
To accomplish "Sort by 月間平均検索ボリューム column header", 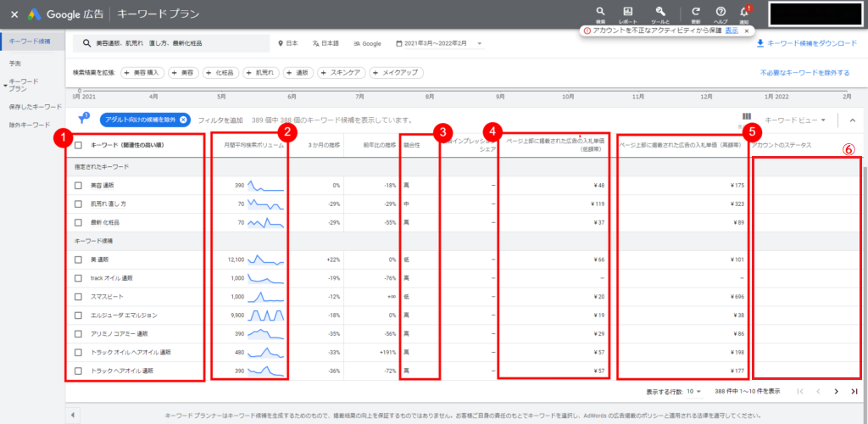I will (x=254, y=145).
